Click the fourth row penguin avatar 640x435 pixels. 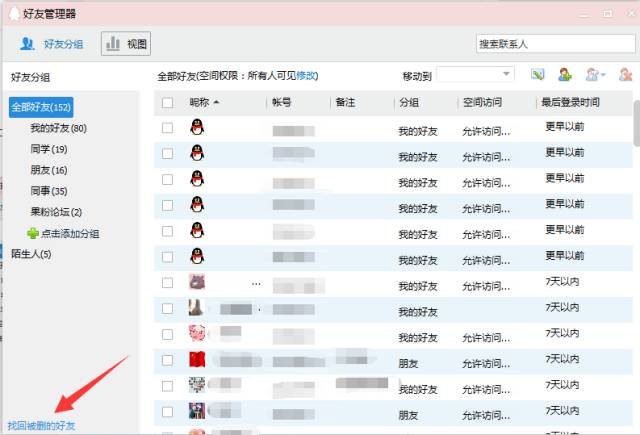(197, 204)
